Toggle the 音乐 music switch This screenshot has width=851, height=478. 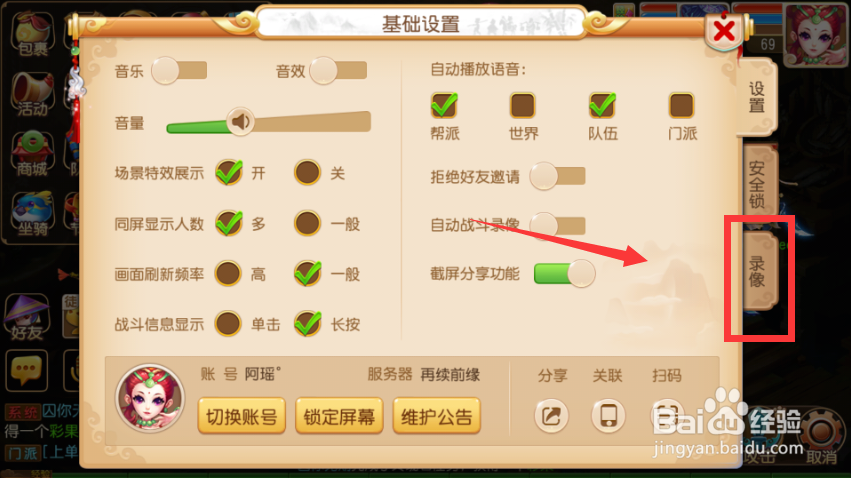(179, 71)
